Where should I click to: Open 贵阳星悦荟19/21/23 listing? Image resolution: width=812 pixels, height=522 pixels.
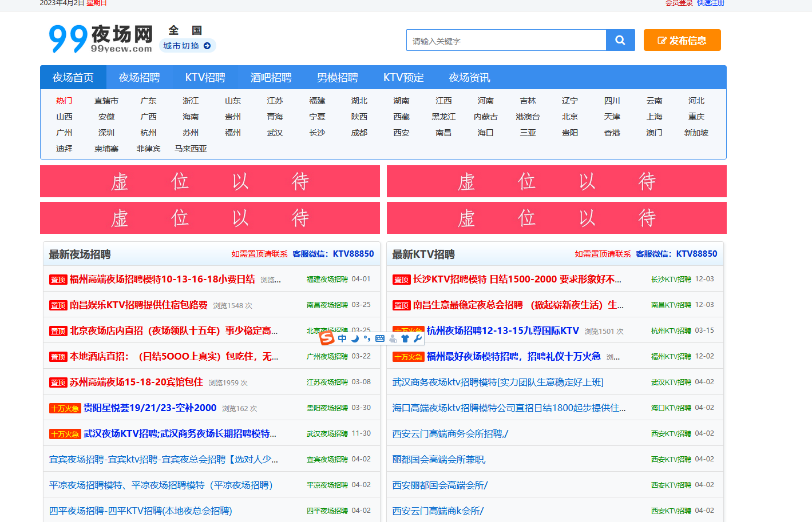point(150,408)
